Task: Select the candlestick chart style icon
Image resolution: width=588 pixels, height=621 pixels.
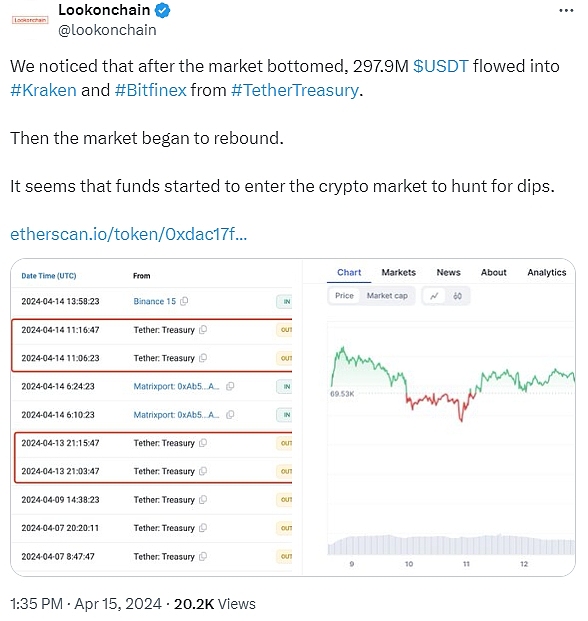Action: click(x=457, y=296)
